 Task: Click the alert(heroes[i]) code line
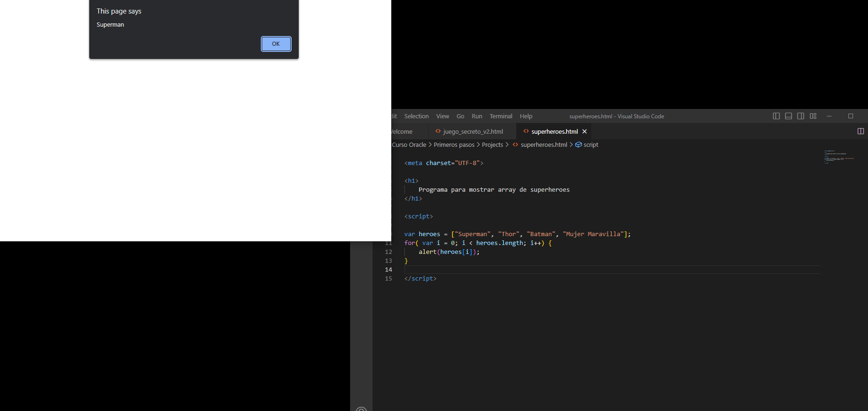coord(449,252)
